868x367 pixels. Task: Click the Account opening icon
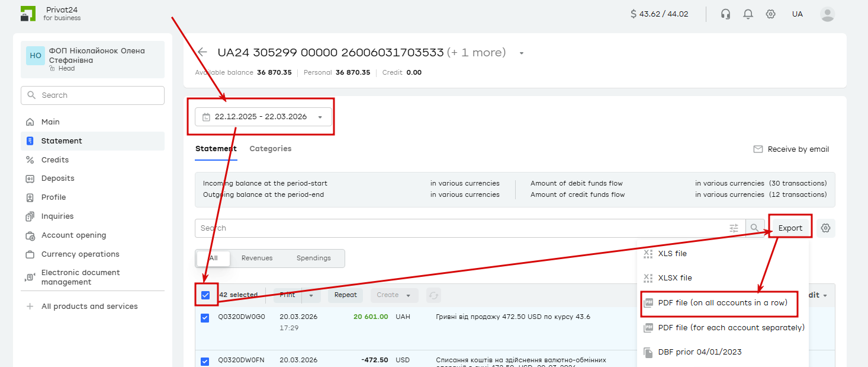[30, 235]
